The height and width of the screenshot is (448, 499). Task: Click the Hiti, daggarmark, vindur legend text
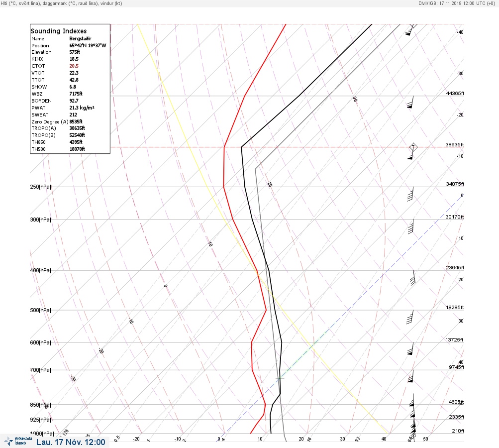pos(61,3)
